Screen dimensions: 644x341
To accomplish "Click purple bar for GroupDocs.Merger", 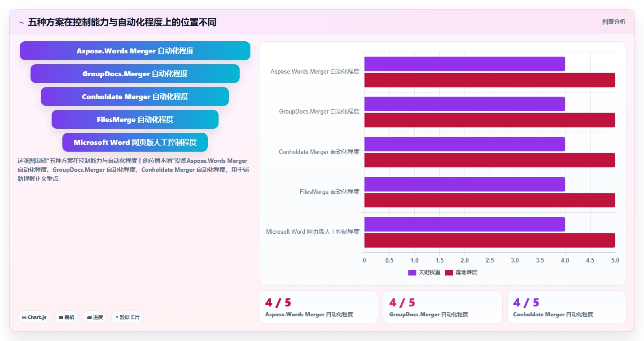I will [x=464, y=104].
